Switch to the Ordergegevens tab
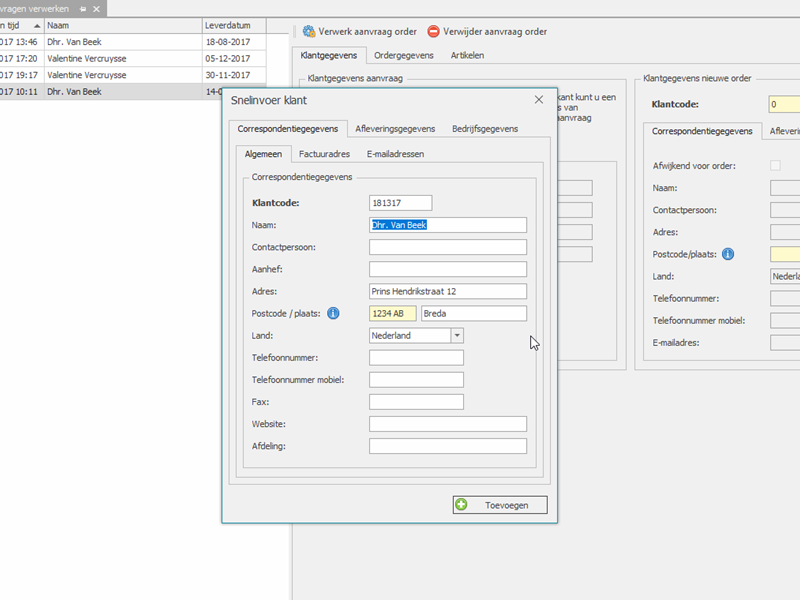Screen dimensions: 800x600 [x=403, y=55]
